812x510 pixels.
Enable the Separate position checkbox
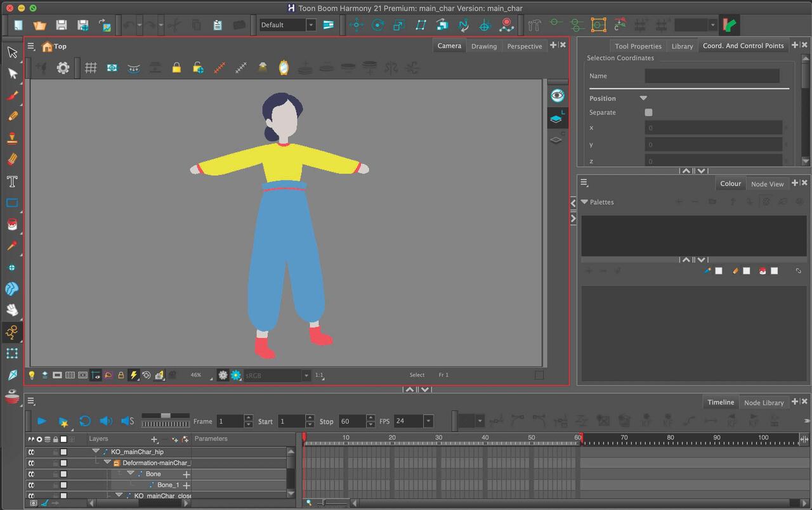[x=648, y=112]
